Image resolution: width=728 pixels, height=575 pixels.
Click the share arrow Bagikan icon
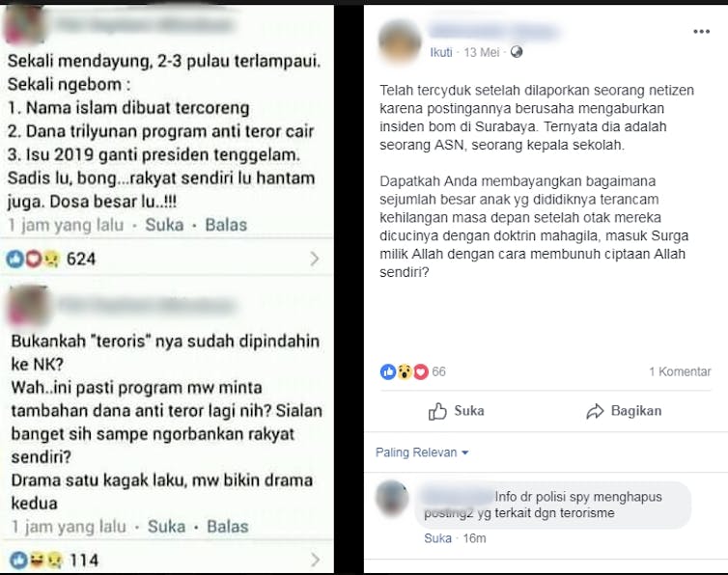(595, 411)
